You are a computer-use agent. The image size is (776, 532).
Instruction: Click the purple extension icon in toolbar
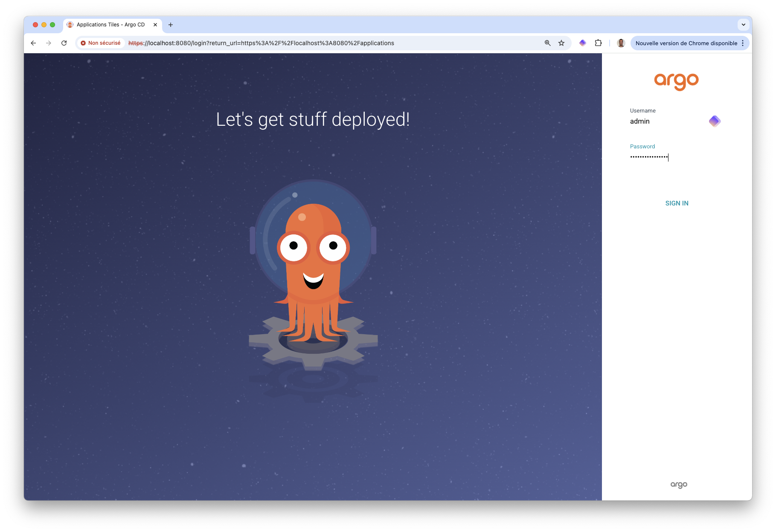tap(582, 43)
